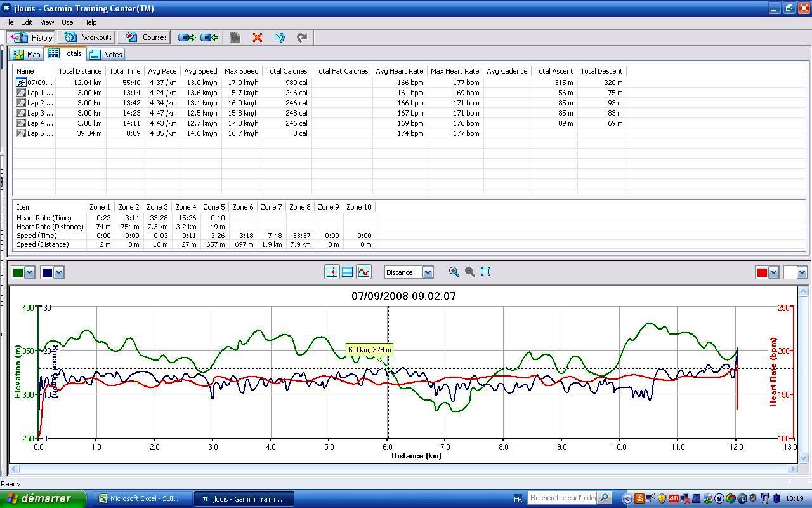This screenshot has width=812, height=508.
Task: Click the running activity icon of 07/09 row
Action: [21, 83]
